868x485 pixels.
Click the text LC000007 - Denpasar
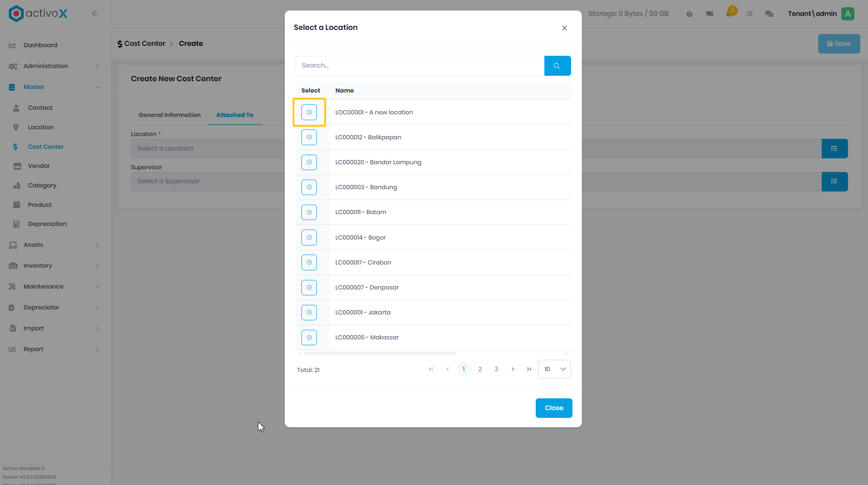click(367, 288)
